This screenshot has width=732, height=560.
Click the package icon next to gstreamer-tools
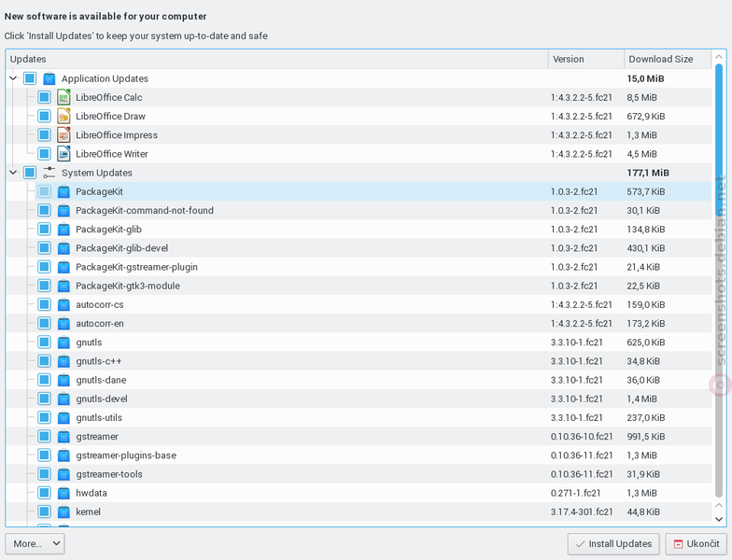click(x=63, y=474)
